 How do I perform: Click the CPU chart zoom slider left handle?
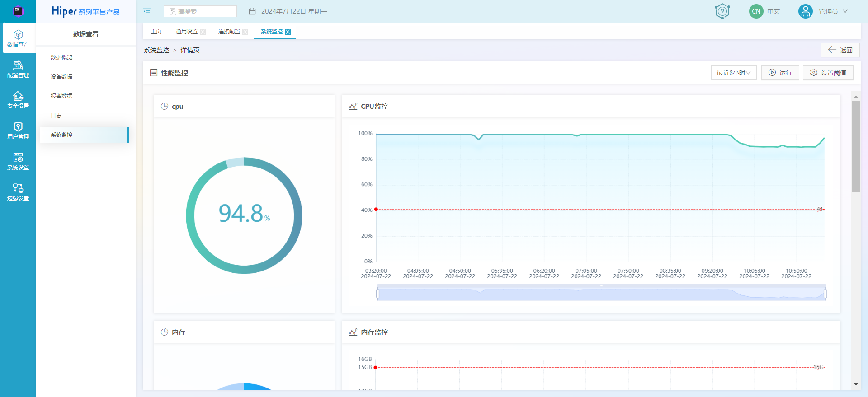377,294
